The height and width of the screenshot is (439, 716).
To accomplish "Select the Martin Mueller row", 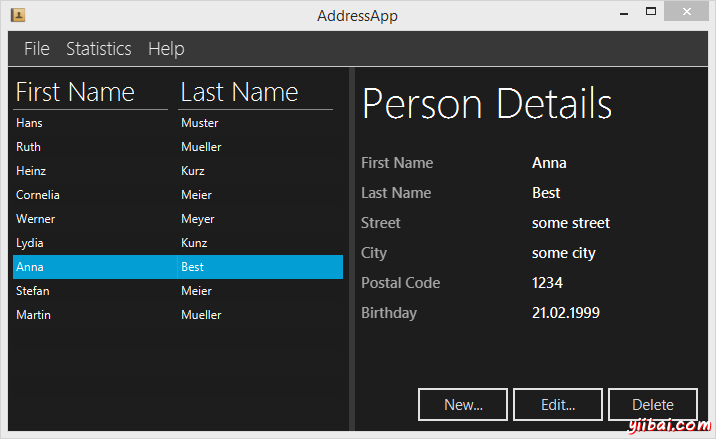I will [x=177, y=315].
